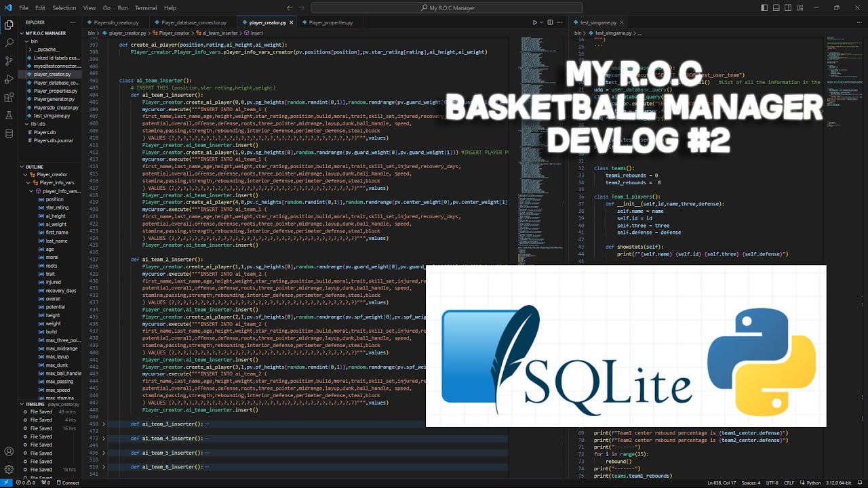Collapse the MY R.O.C MANAGER explorer section
The height and width of the screenshot is (488, 868).
pyautogui.click(x=22, y=33)
